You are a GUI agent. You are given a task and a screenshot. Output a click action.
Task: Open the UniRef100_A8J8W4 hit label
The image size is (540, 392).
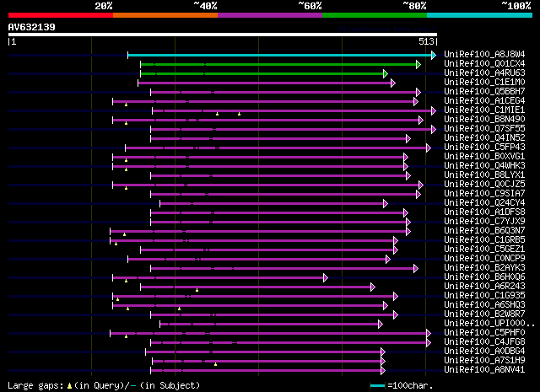484,55
